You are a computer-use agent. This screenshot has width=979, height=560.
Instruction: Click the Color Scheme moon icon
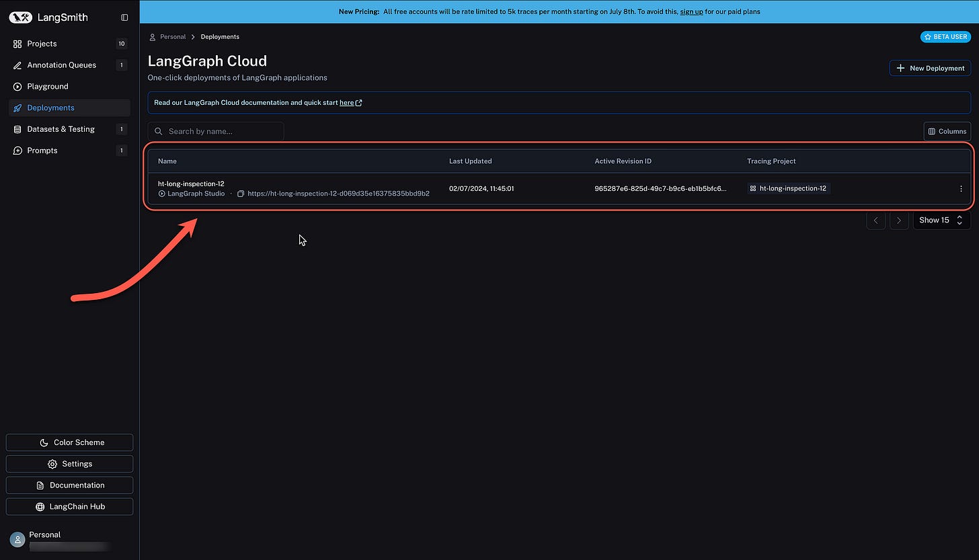coord(44,442)
